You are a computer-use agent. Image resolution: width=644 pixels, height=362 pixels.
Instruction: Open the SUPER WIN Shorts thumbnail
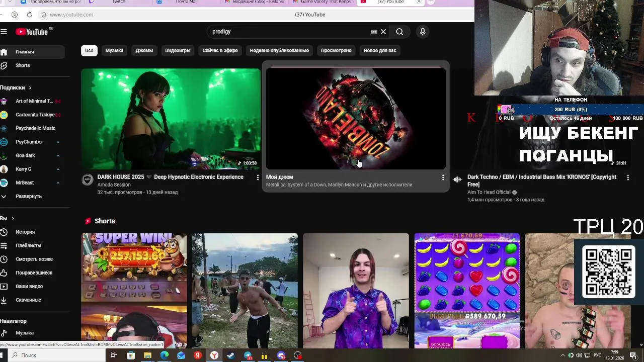[134, 291]
